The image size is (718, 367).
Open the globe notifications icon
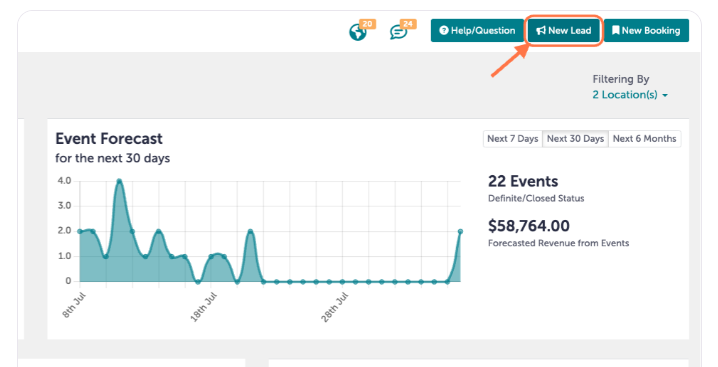pos(358,32)
